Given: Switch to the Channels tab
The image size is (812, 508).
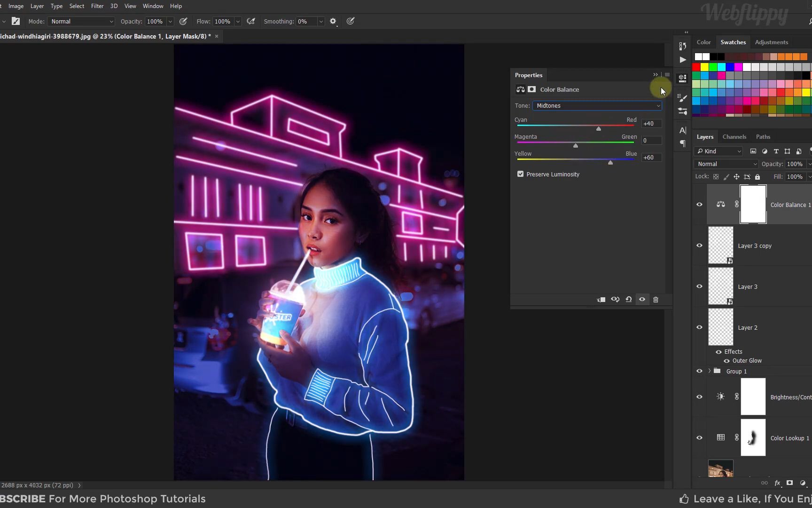Looking at the screenshot, I should [734, 136].
